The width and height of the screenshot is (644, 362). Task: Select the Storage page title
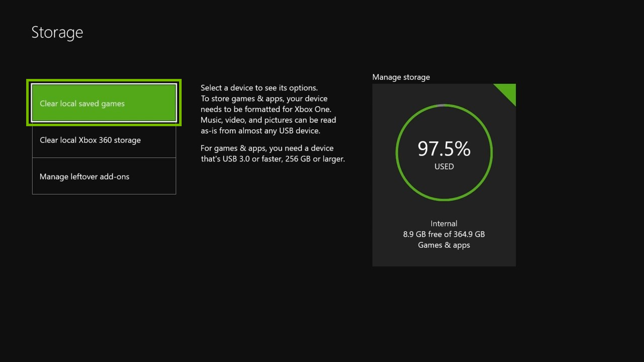[57, 32]
